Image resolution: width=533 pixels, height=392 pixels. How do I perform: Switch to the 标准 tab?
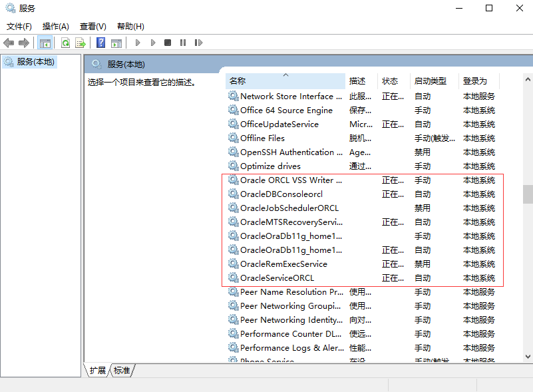coord(122,370)
